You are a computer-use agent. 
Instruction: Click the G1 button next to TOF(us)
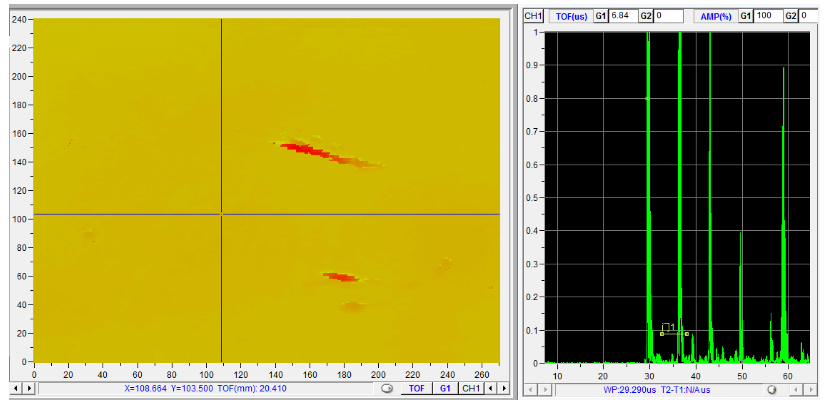click(x=601, y=16)
